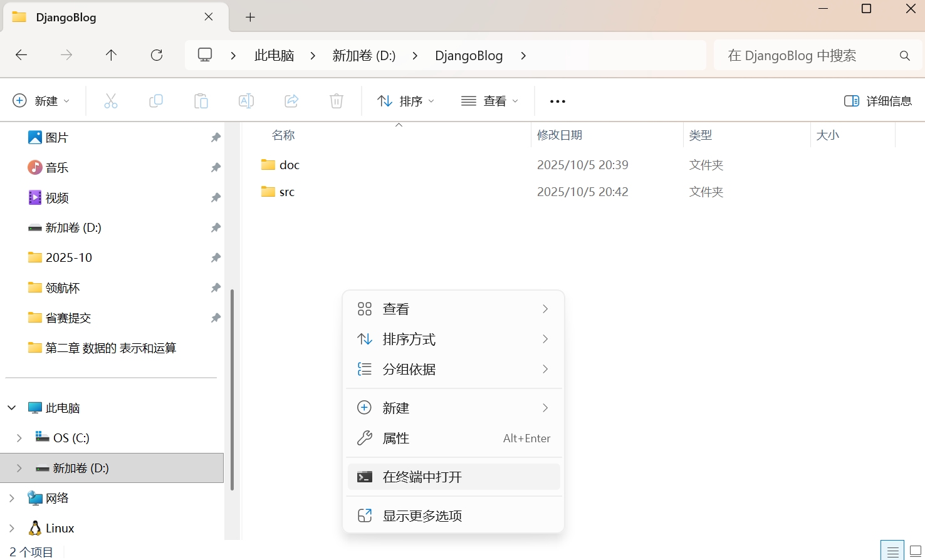The height and width of the screenshot is (560, 925).
Task: Jump to 此电脑 via the breadcrumb
Action: click(x=274, y=55)
